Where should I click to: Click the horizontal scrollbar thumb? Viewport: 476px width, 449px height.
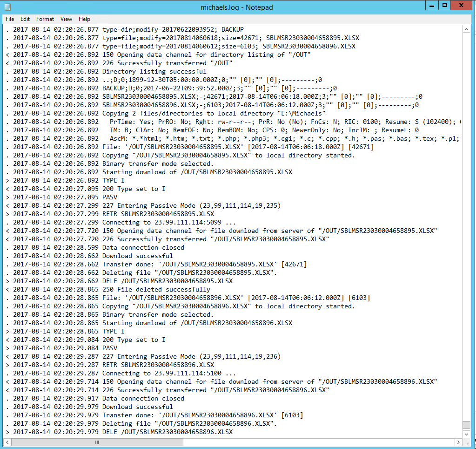[x=97, y=442]
